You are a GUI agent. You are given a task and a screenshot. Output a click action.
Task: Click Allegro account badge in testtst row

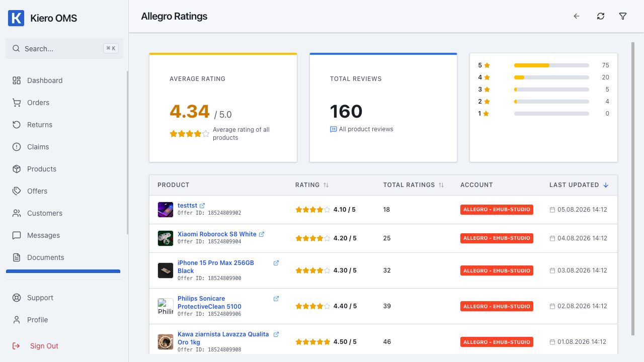497,210
